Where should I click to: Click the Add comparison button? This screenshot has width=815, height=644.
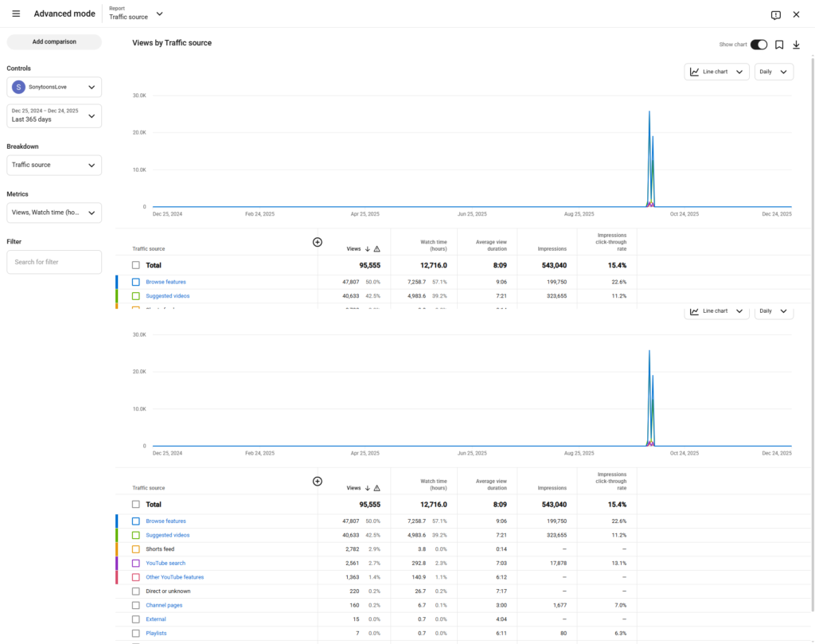pyautogui.click(x=54, y=41)
